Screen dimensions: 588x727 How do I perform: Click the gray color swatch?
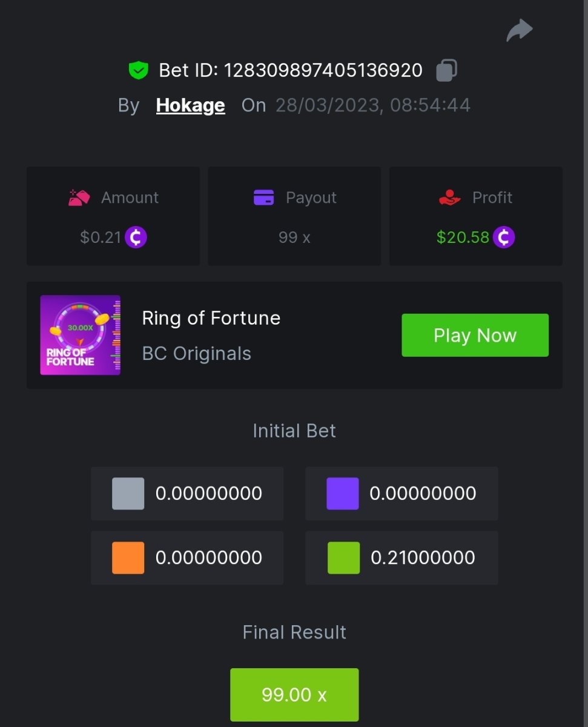click(128, 493)
